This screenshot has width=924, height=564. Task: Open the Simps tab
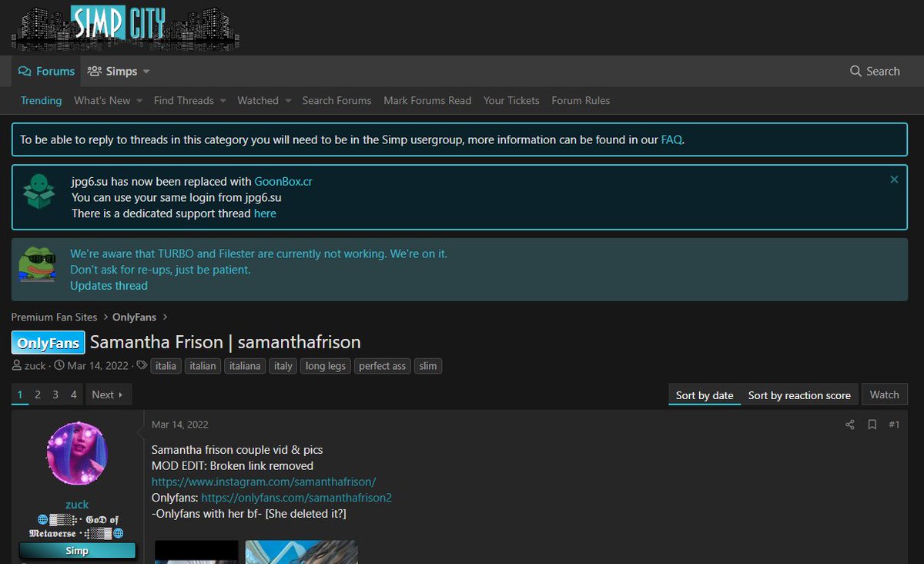[x=114, y=71]
